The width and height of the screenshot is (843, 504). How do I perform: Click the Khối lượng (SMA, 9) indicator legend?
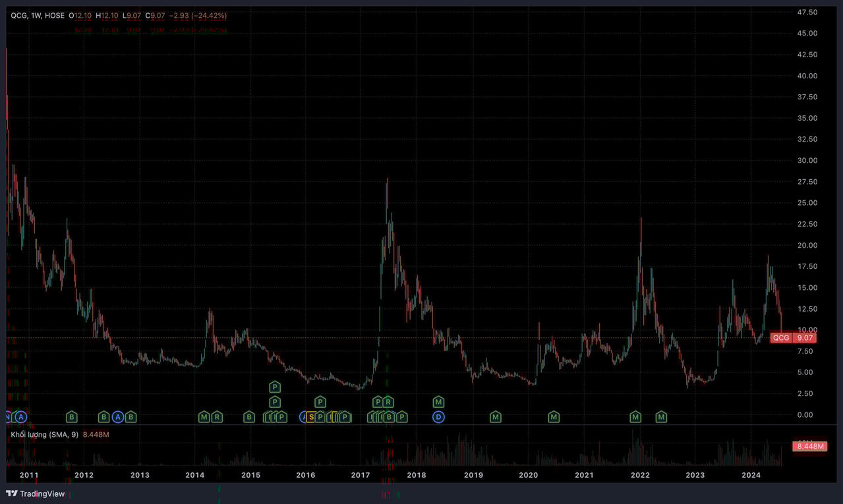pyautogui.click(x=45, y=435)
